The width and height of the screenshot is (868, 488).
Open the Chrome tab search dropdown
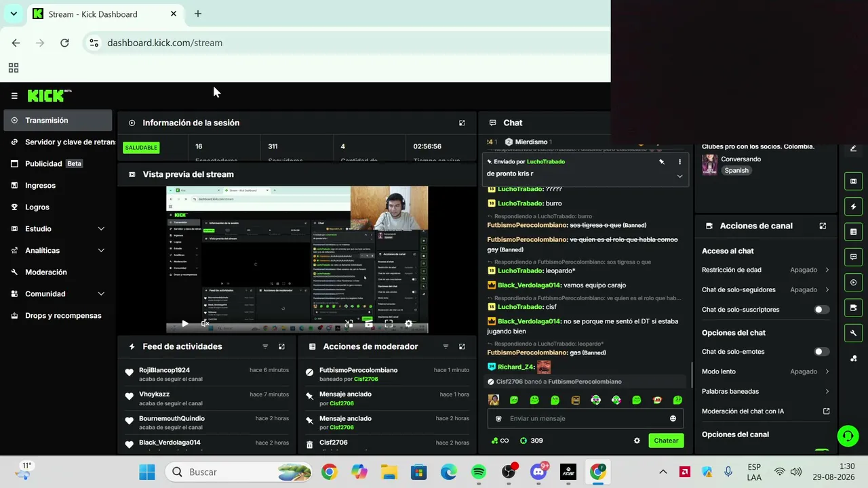tap(14, 14)
